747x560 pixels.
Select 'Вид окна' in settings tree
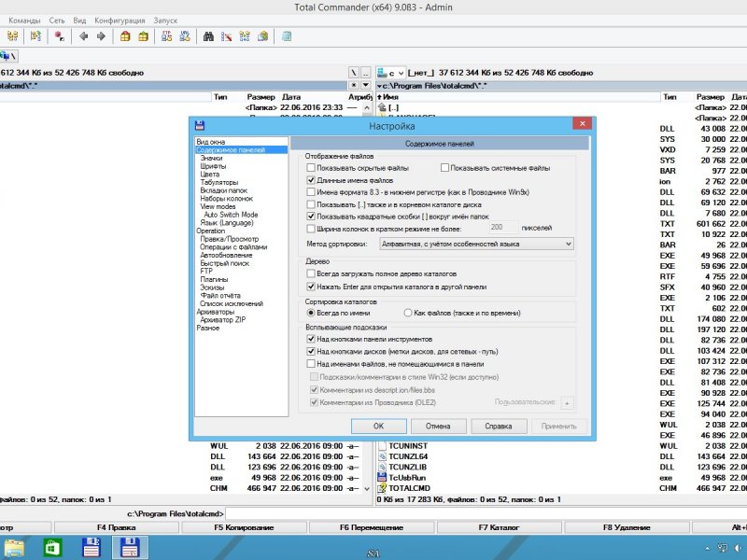(x=211, y=142)
